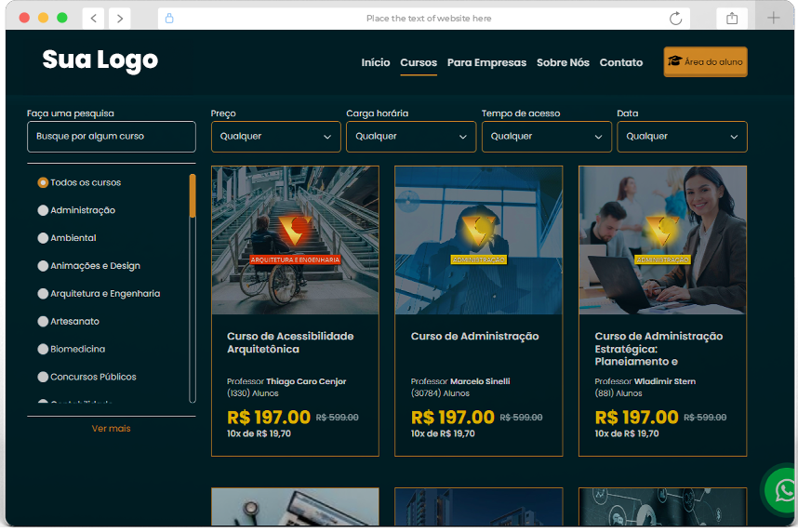The image size is (798, 532).
Task: Choose the Biomedicina category radio button
Action: pyautogui.click(x=43, y=349)
